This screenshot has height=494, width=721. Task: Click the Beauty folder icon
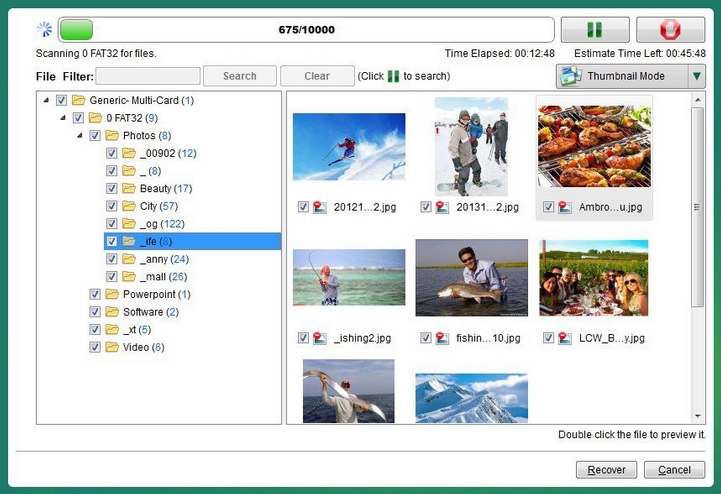click(x=128, y=188)
